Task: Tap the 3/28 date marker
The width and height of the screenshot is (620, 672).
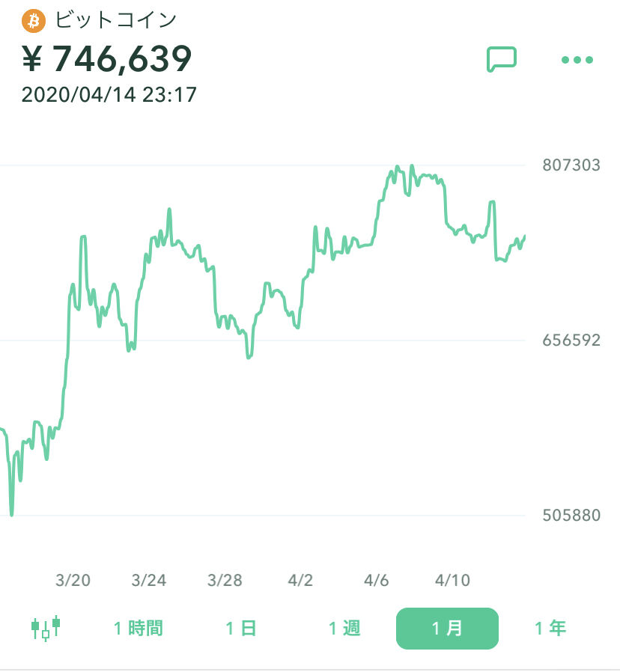Action: [x=225, y=580]
